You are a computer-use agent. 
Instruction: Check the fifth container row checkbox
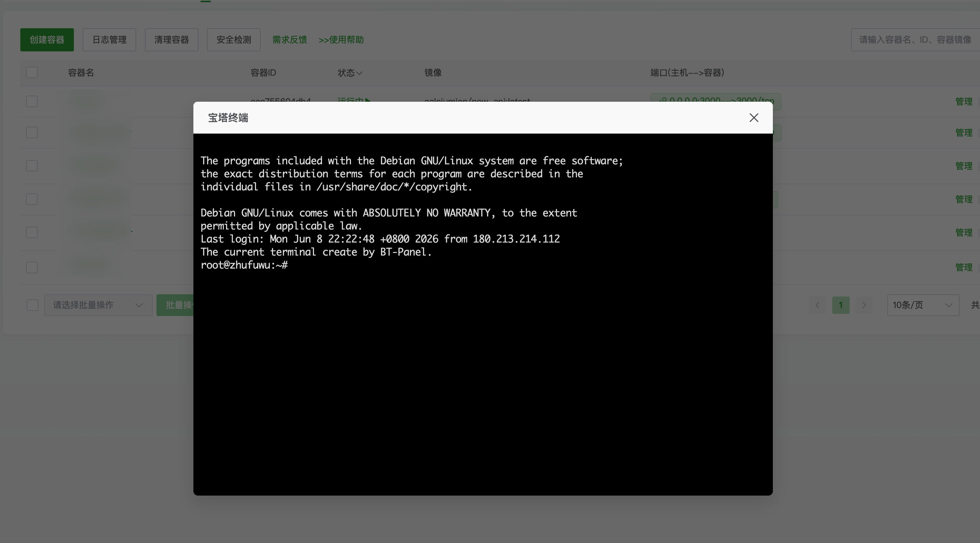(x=32, y=232)
